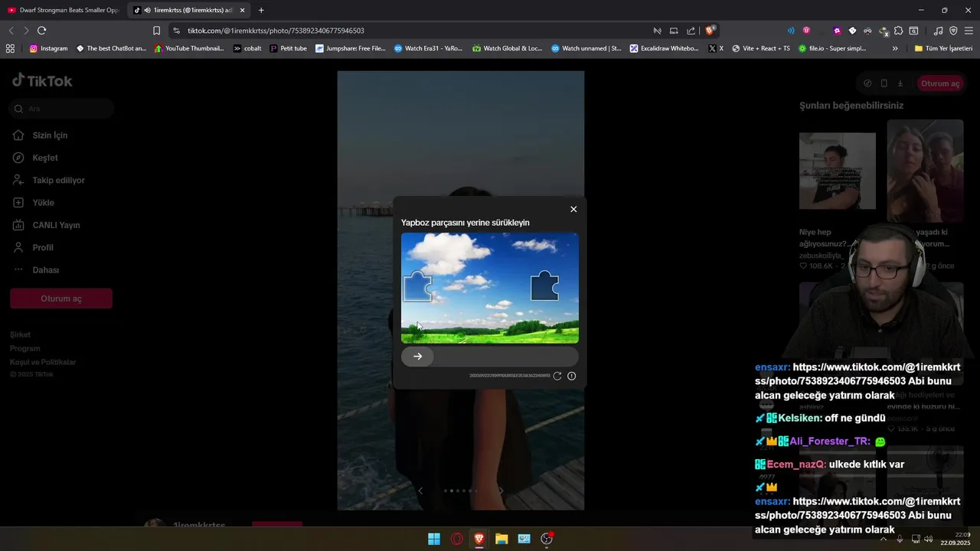Bookmark this page icon
The height and width of the screenshot is (551, 980).
[x=156, y=31]
